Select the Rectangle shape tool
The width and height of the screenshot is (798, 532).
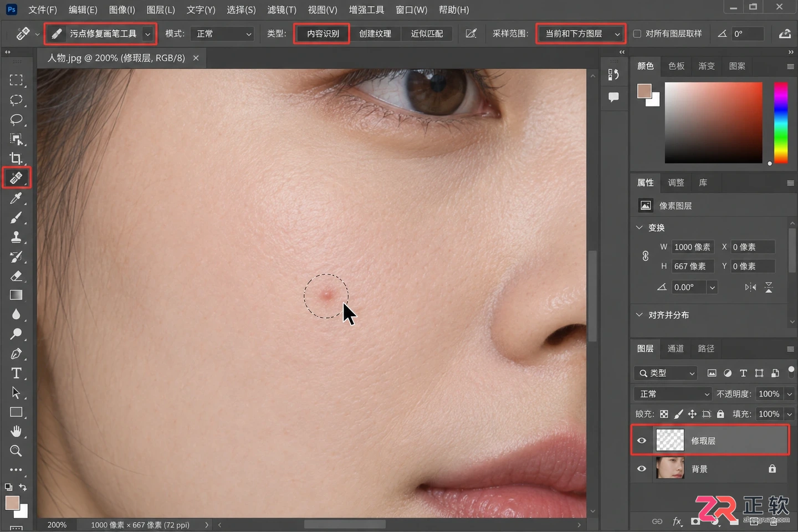click(x=16, y=412)
